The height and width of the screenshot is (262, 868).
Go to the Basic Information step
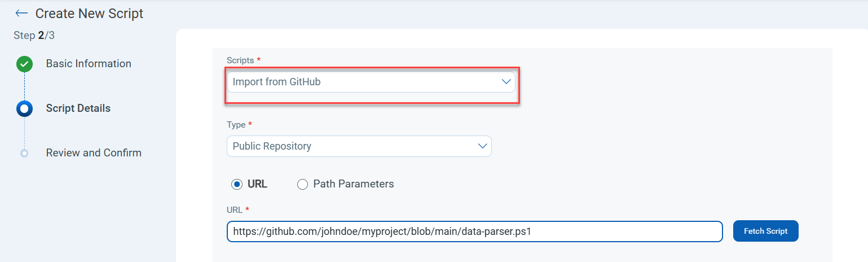89,64
